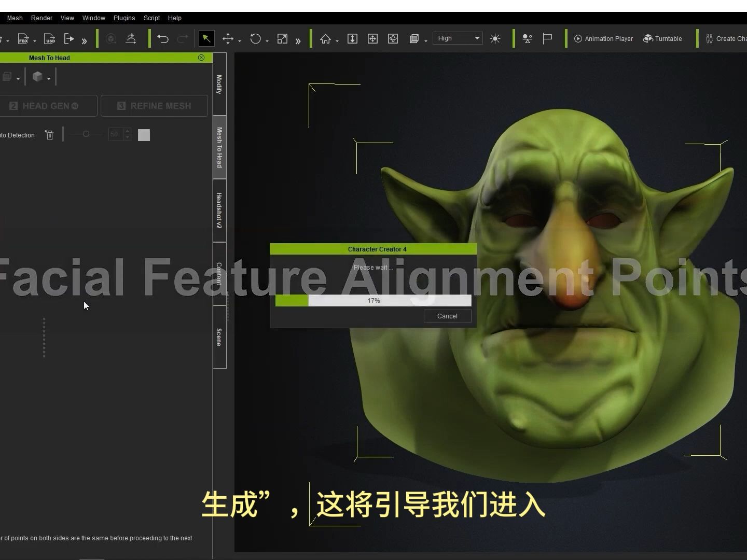
Task: Cancel the Character Creator 4 progress dialog
Action: (x=447, y=316)
